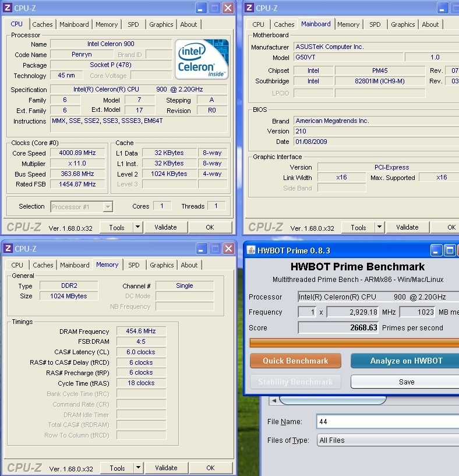Switch to Caches tab in CPU window
The height and width of the screenshot is (476, 459).
(43, 24)
